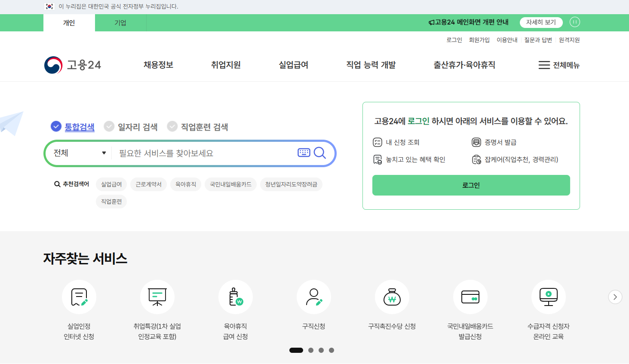The image size is (629, 364).
Task: Open 구직촉진수당 신청 icon
Action: click(392, 297)
